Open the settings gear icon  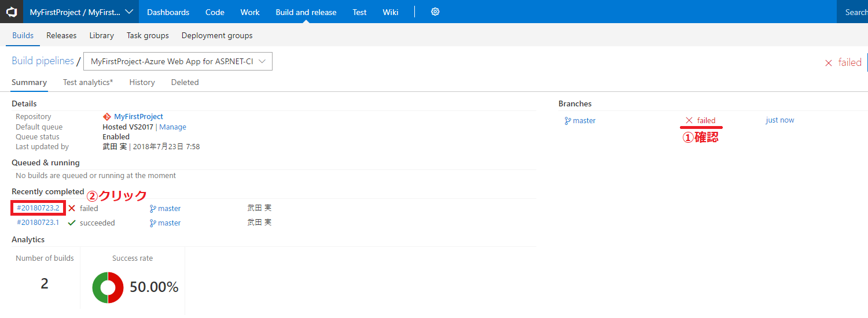coord(435,12)
